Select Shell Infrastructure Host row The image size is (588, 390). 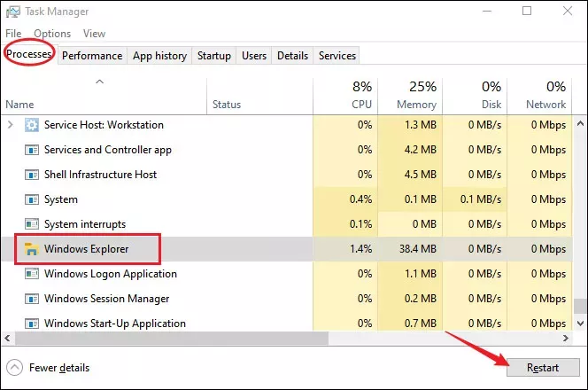287,175
